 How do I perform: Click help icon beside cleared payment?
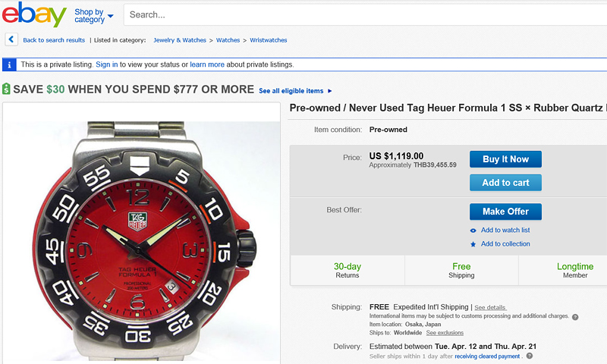530,356
